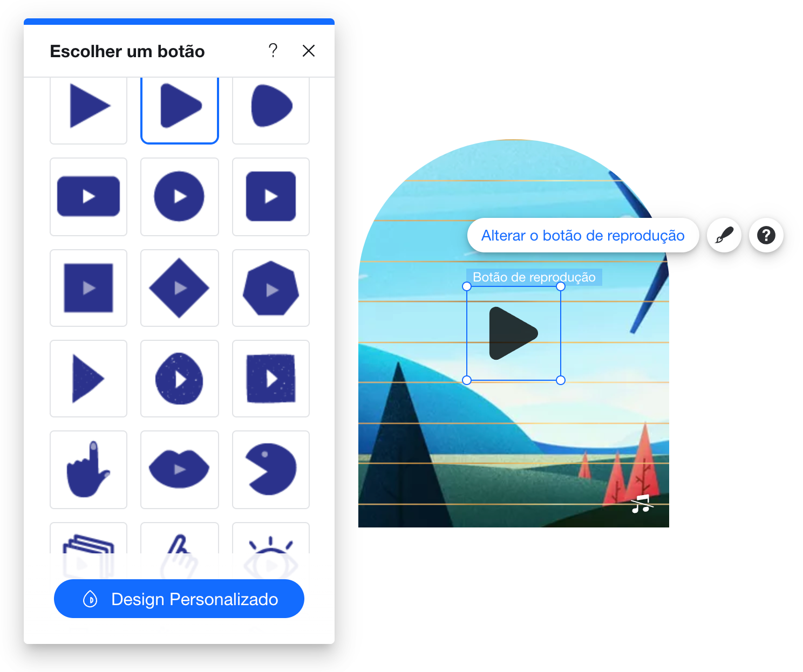Select the textured speckled circle play button
This screenshot has width=803, height=672.
[x=179, y=379]
